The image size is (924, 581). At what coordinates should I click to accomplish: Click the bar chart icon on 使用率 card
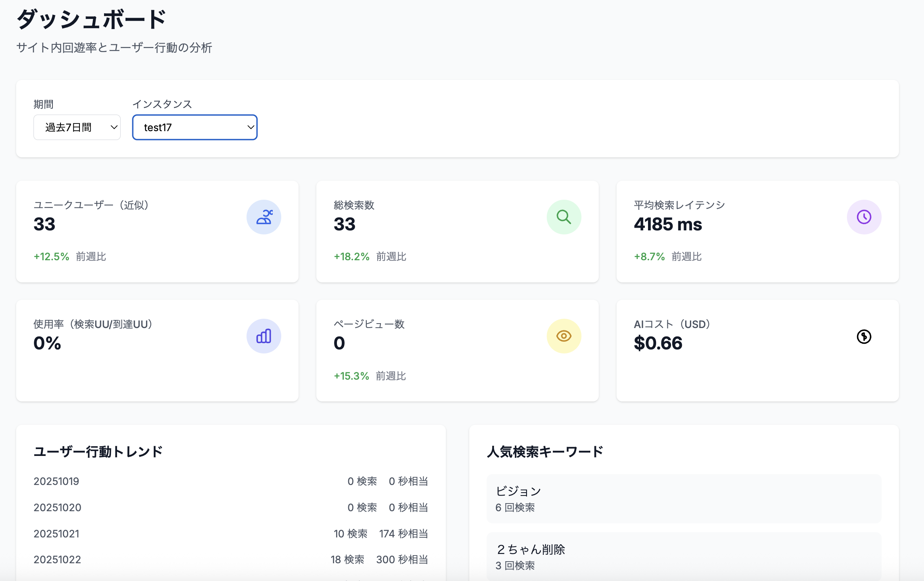pos(264,336)
